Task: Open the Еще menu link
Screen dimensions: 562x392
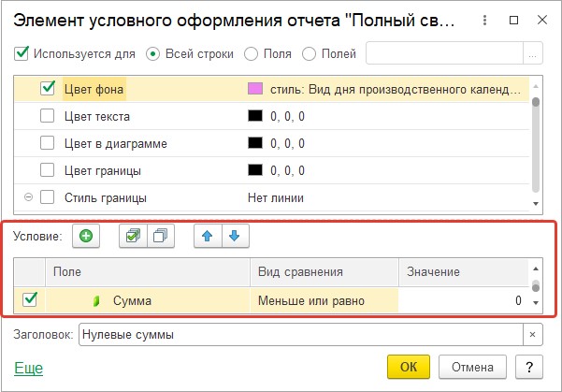Action: click(29, 368)
